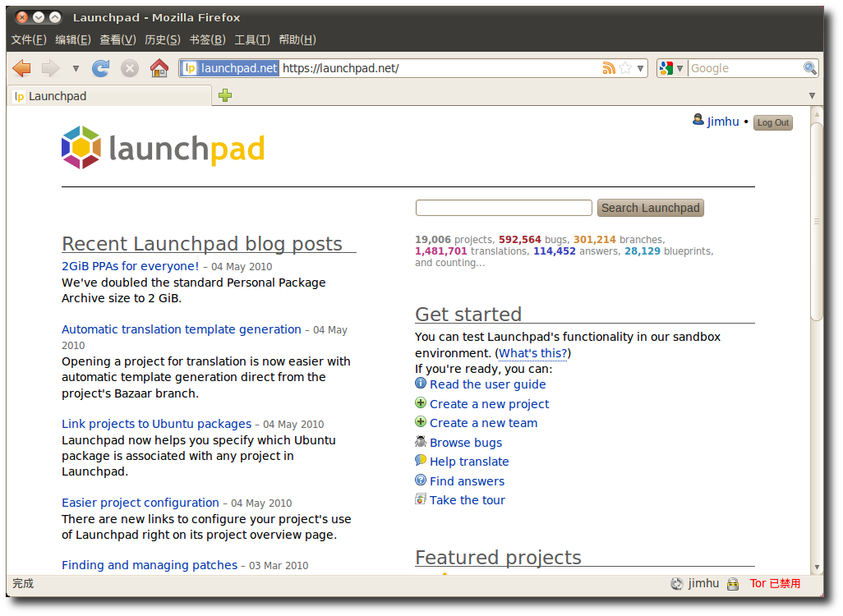Open the Take the tour link
The image size is (843, 616).
(x=468, y=500)
